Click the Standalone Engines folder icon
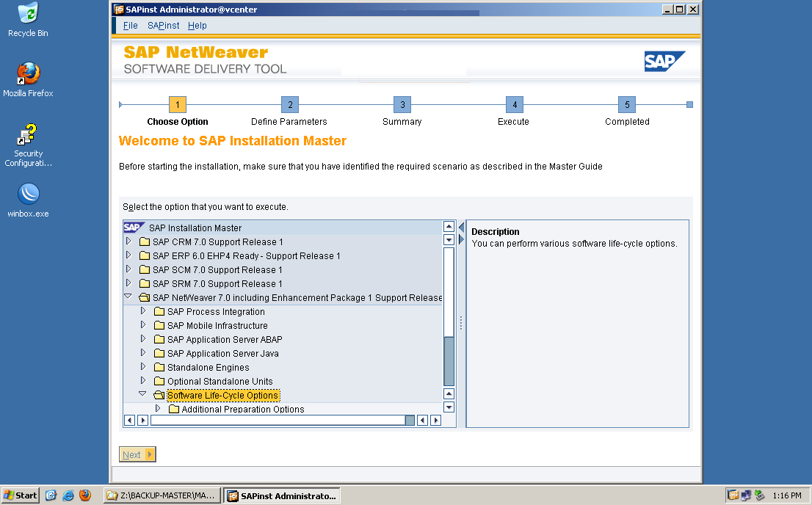 [x=159, y=368]
